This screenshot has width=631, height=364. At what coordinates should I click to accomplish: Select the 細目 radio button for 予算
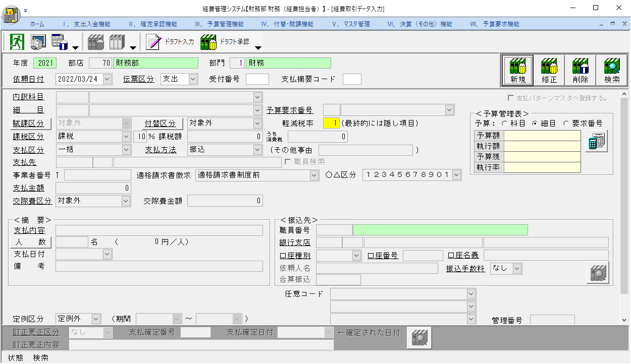pos(535,123)
